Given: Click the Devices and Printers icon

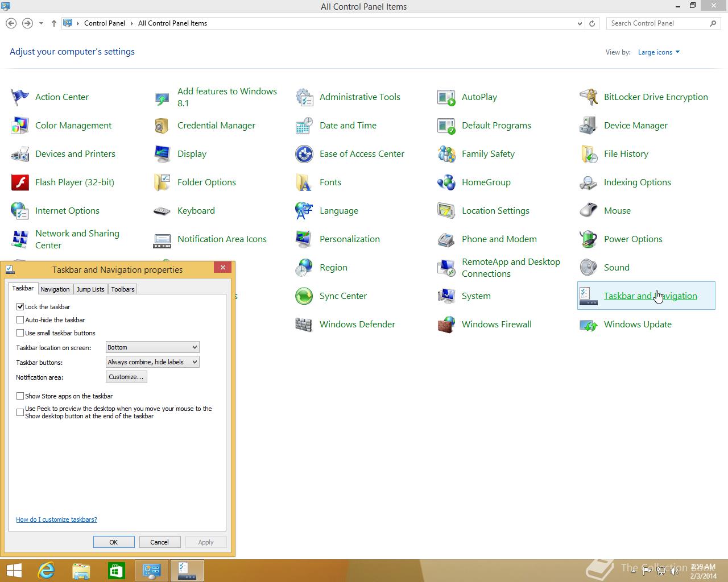Looking at the screenshot, I should coord(20,154).
